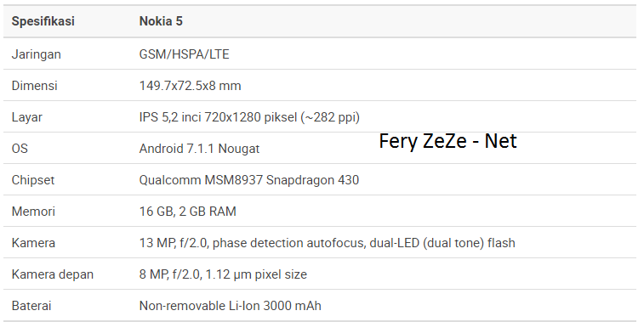Click the 8 MP front camera value
The height and width of the screenshot is (322, 644).
click(x=223, y=274)
